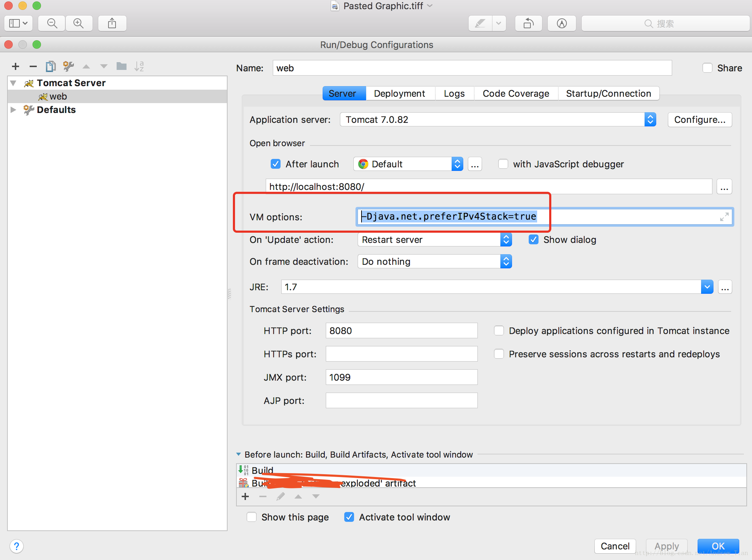The height and width of the screenshot is (560, 752).
Task: Switch to Code Coverage tab
Action: point(516,94)
